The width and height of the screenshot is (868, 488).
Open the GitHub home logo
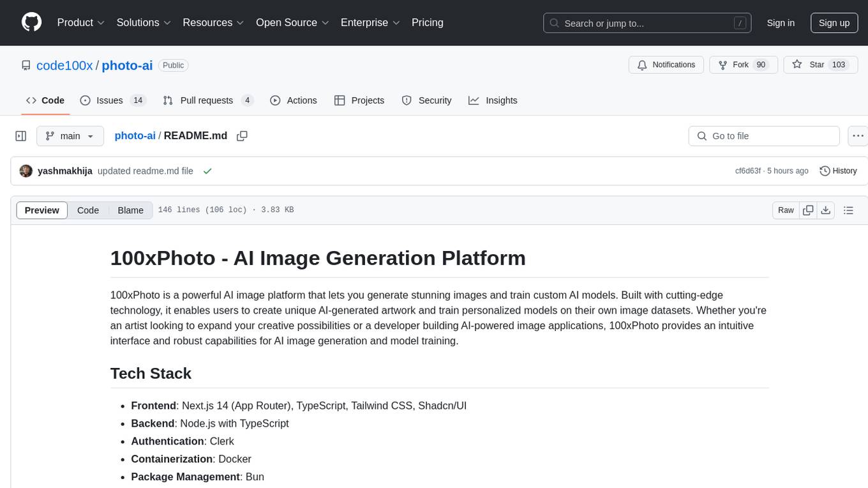tap(31, 22)
